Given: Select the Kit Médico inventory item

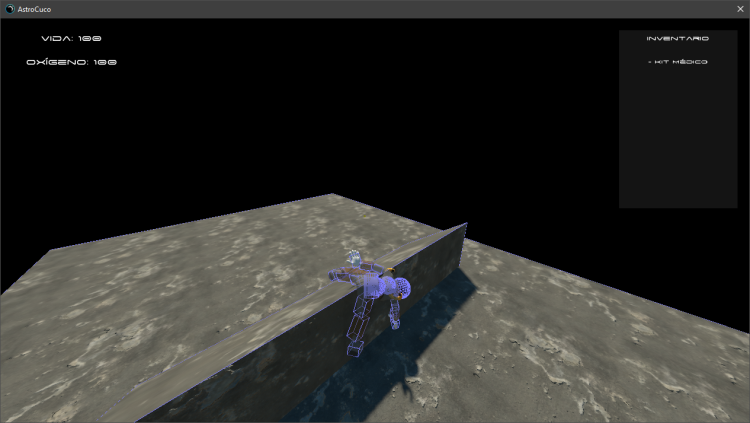Looking at the screenshot, I should tap(678, 62).
